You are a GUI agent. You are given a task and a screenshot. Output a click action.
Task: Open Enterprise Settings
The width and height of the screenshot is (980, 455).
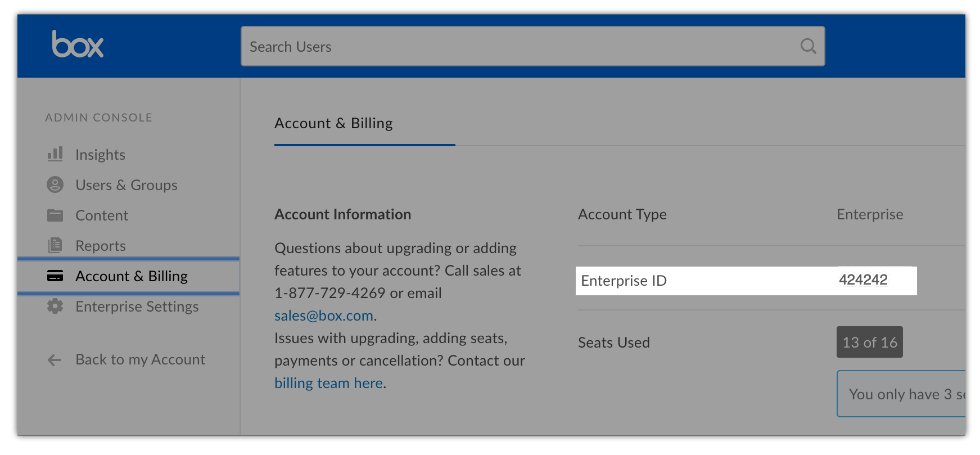(x=137, y=307)
